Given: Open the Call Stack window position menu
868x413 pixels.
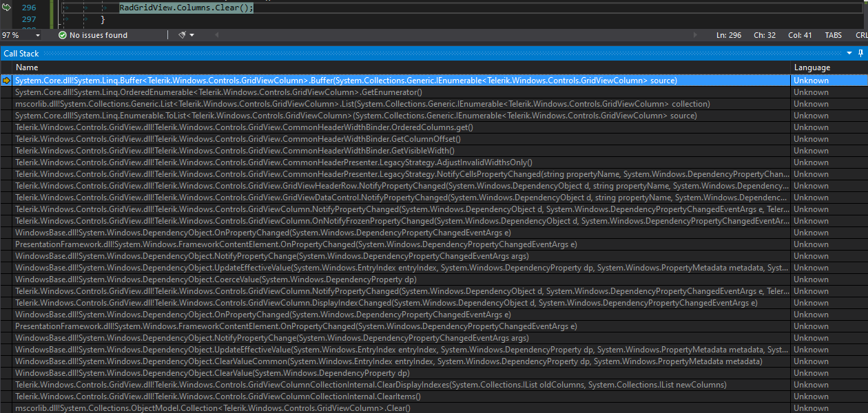Looking at the screenshot, I should pos(849,54).
